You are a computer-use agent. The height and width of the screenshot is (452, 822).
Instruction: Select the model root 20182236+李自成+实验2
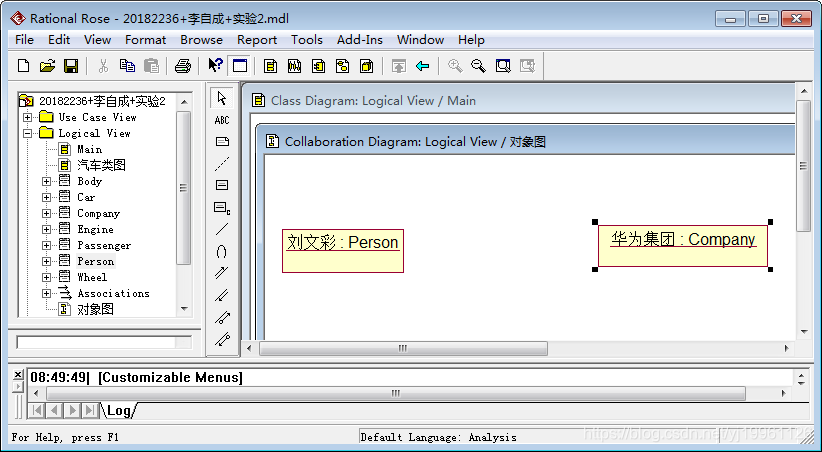click(x=102, y=101)
